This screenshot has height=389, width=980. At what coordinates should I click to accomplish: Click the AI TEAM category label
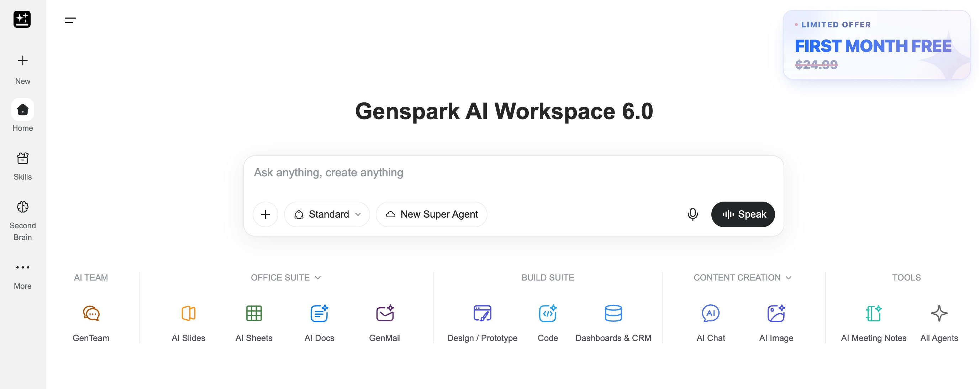pyautogui.click(x=91, y=278)
